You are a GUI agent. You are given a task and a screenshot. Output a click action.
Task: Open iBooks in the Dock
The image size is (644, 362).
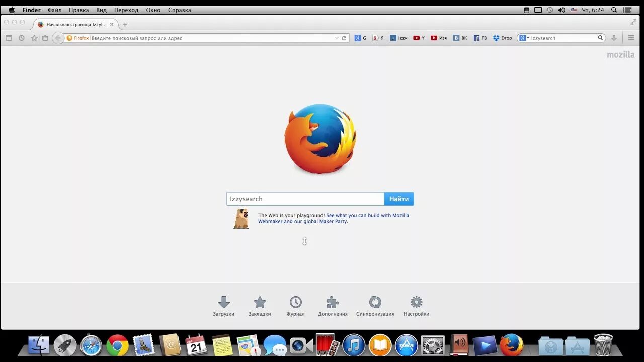coord(380,345)
